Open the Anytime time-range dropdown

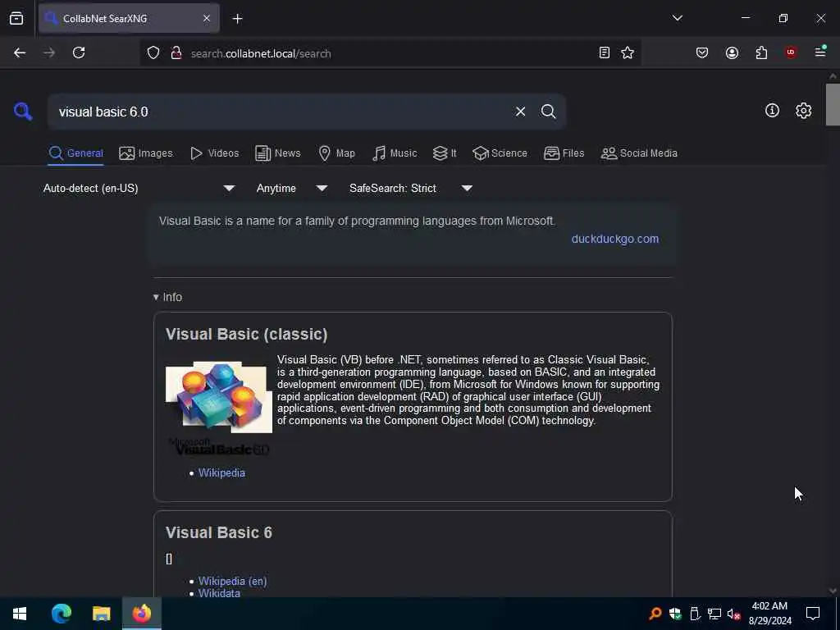click(291, 188)
